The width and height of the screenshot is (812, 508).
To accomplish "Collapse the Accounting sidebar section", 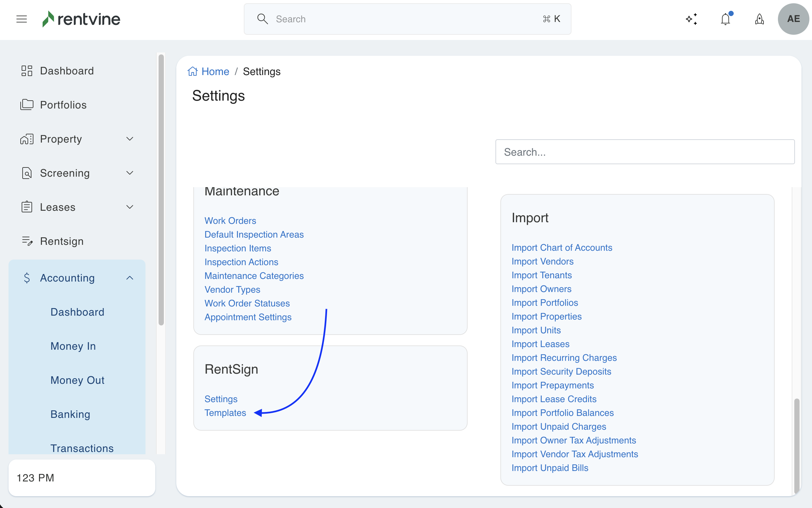I will (x=130, y=278).
